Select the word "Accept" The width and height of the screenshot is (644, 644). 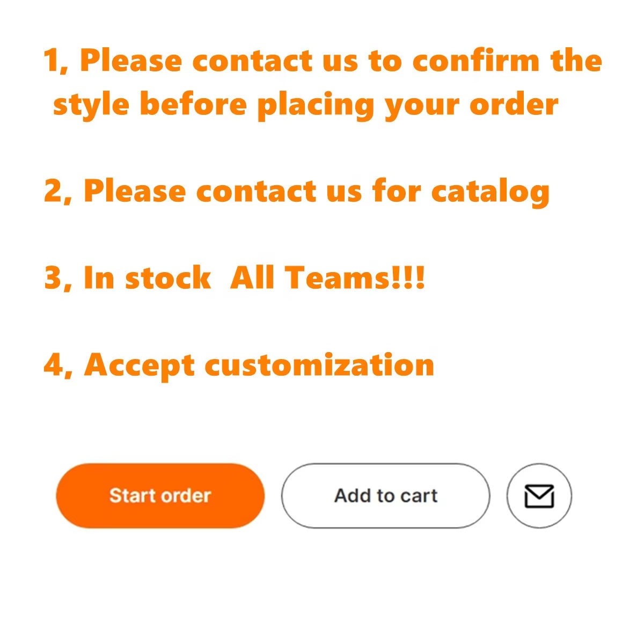click(x=140, y=366)
